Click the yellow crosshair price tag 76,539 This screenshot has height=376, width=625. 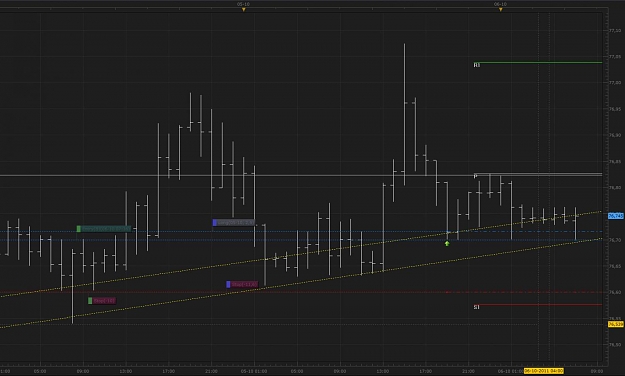click(615, 324)
